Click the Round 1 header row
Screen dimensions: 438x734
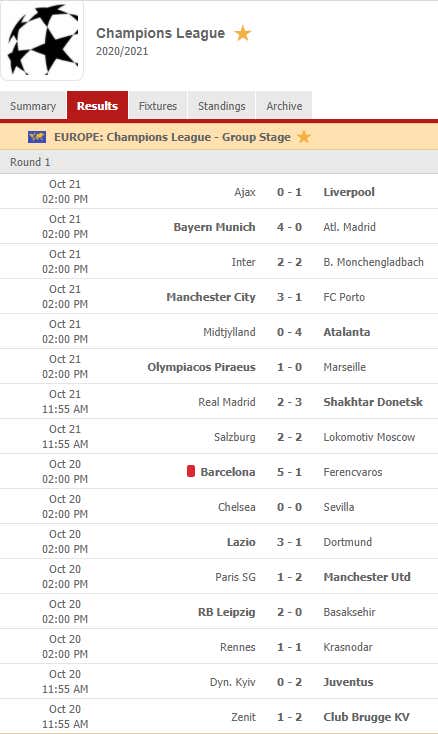(219, 162)
